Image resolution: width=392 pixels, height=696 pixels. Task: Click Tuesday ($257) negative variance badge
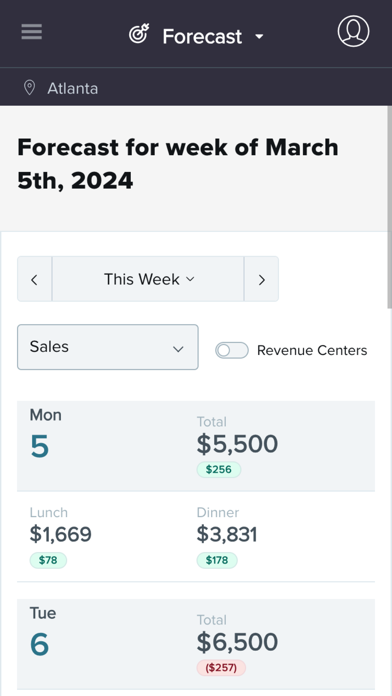pos(221,668)
